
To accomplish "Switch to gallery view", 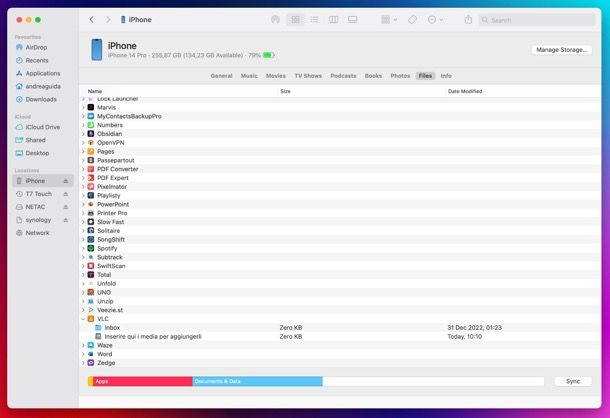I will tap(352, 19).
